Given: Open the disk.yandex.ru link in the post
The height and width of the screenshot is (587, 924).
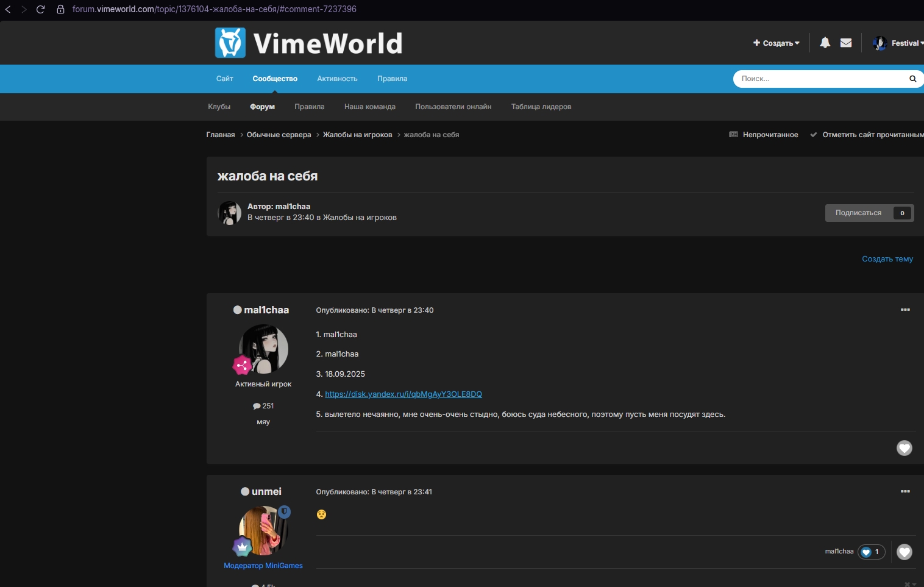Looking at the screenshot, I should (x=403, y=394).
